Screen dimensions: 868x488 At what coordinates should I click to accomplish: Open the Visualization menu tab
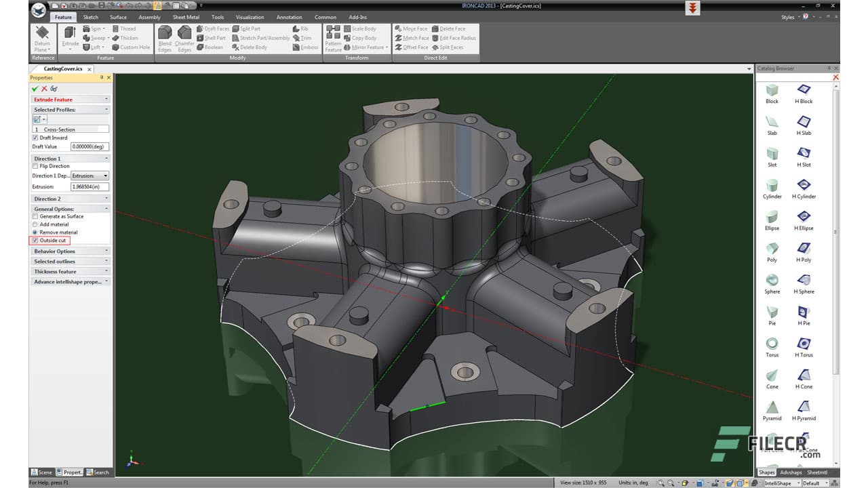[250, 17]
